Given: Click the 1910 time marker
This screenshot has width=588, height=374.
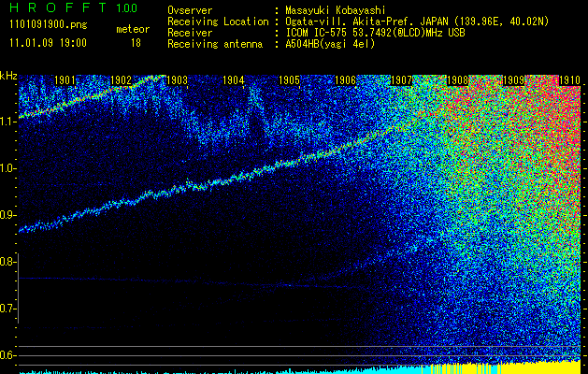Looking at the screenshot, I should coord(569,80).
